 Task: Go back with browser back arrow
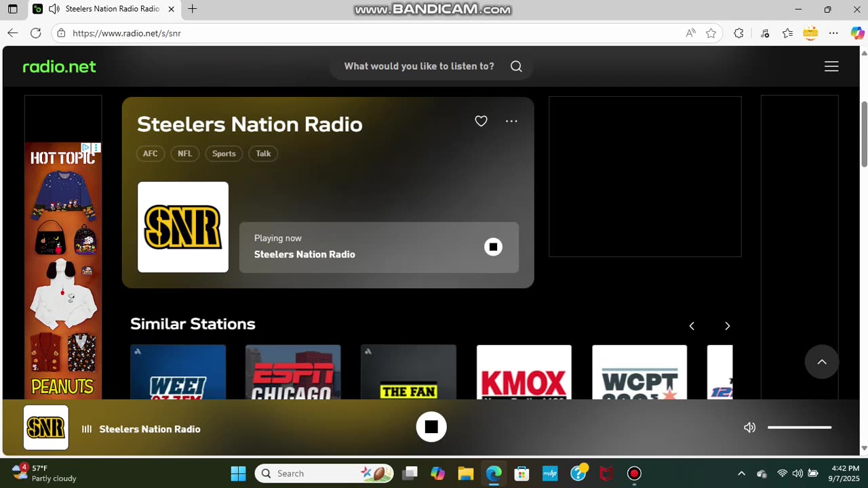[x=12, y=33]
